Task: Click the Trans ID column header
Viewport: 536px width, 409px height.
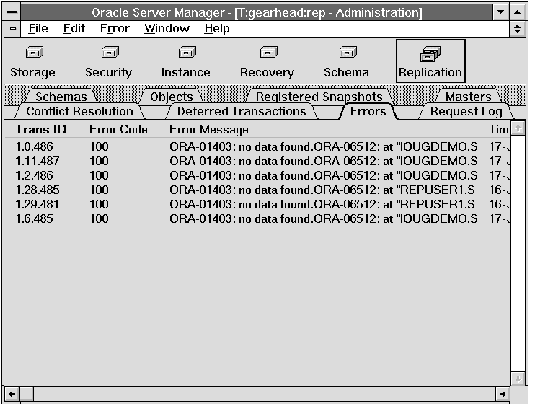Action: pos(42,130)
